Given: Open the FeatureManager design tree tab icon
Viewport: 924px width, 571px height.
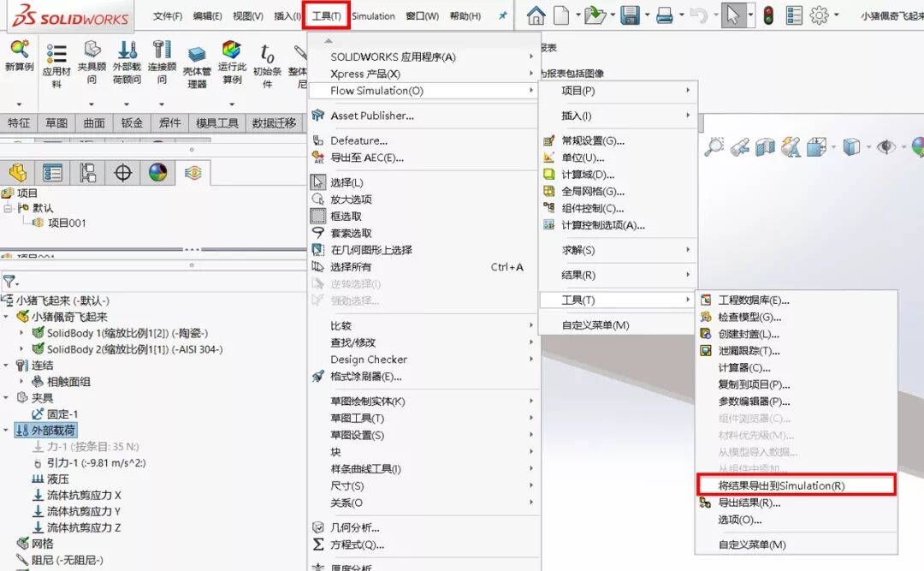Looking at the screenshot, I should click(17, 173).
